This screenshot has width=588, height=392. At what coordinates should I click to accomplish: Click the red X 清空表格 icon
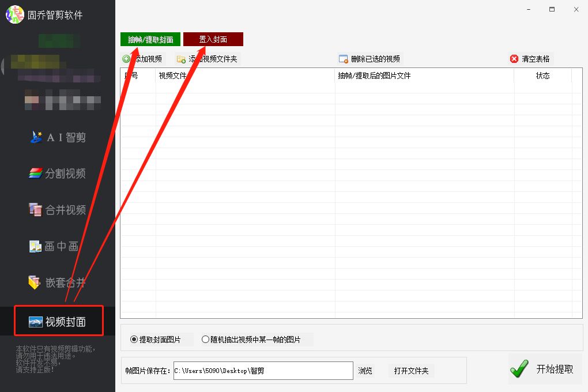[x=514, y=59]
